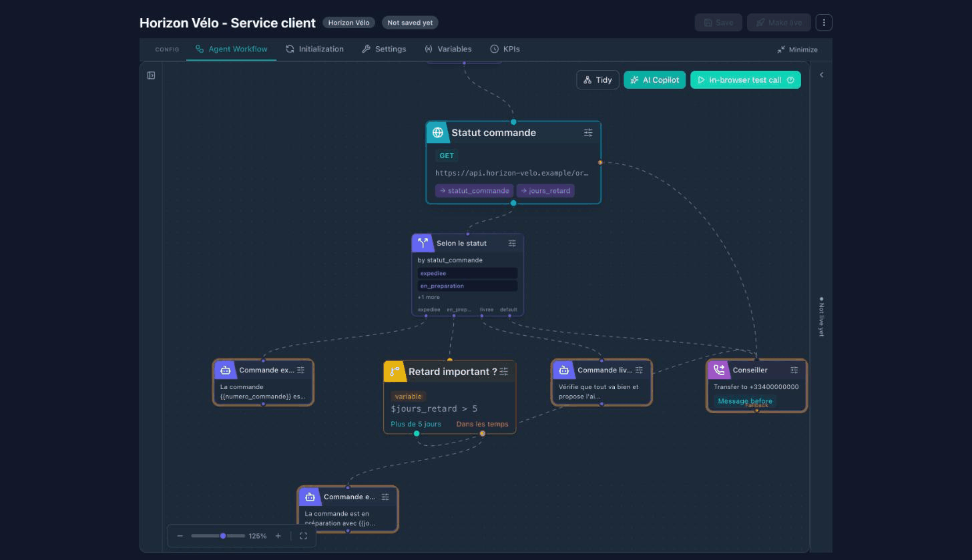Go to the Settings tab
Screen dimensions: 972x560
(x=384, y=49)
